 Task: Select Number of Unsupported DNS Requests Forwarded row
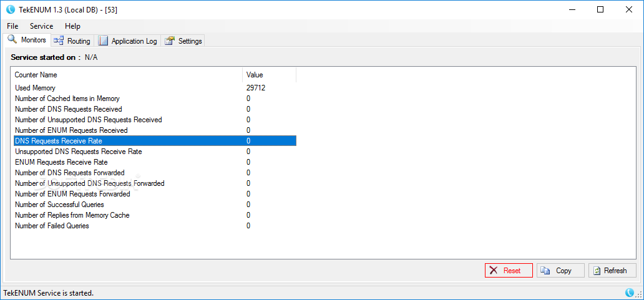155,183
